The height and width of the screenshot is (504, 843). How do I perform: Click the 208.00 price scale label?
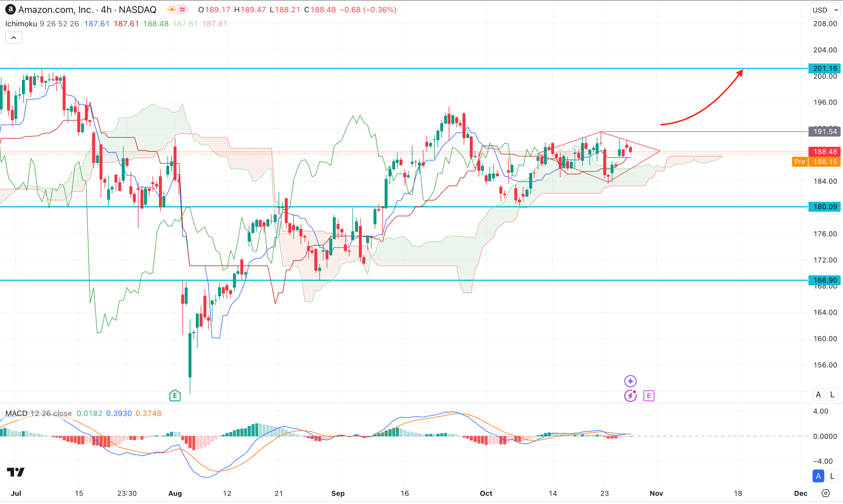(825, 24)
